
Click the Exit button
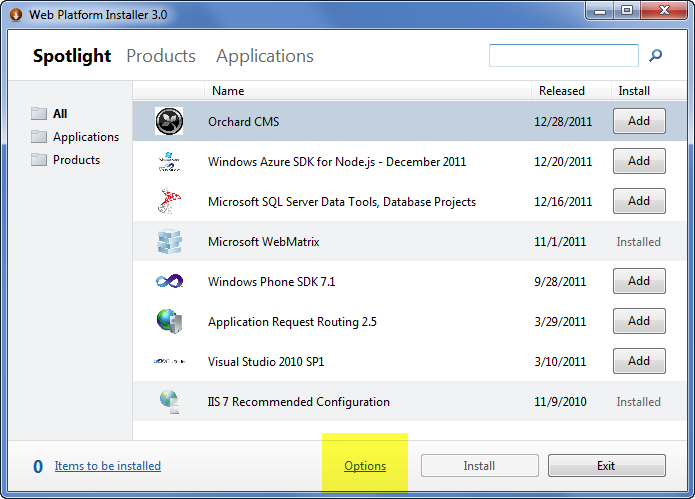click(x=606, y=466)
